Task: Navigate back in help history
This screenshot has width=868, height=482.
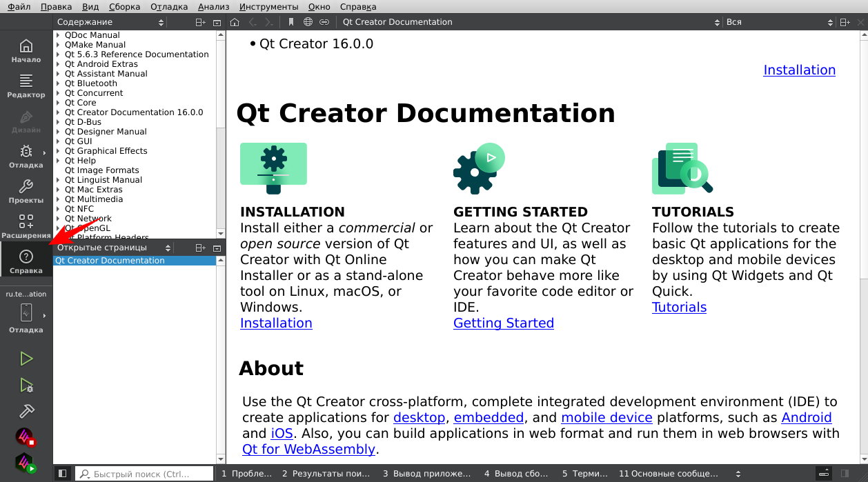Action: [x=253, y=22]
